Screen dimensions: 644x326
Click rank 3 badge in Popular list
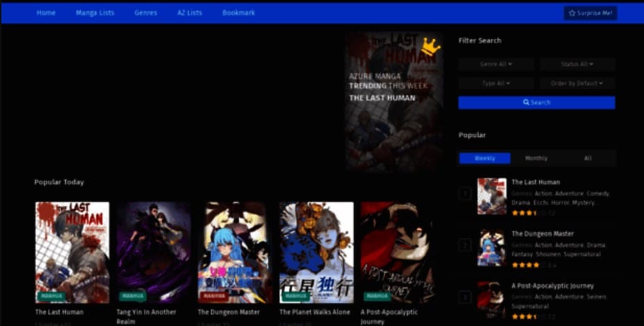click(465, 298)
